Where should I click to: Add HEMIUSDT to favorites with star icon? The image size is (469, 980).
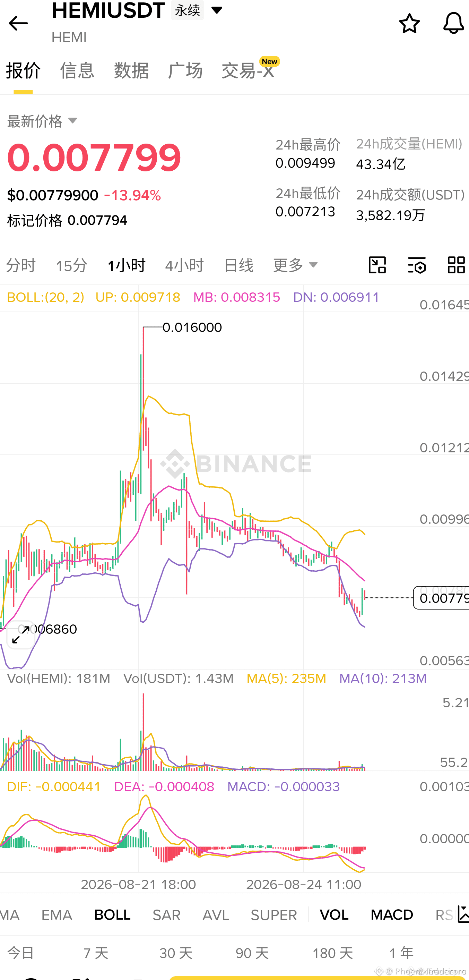coord(409,24)
